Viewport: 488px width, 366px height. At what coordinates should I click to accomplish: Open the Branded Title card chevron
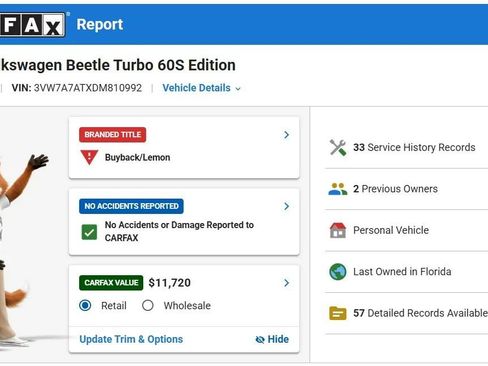click(286, 135)
